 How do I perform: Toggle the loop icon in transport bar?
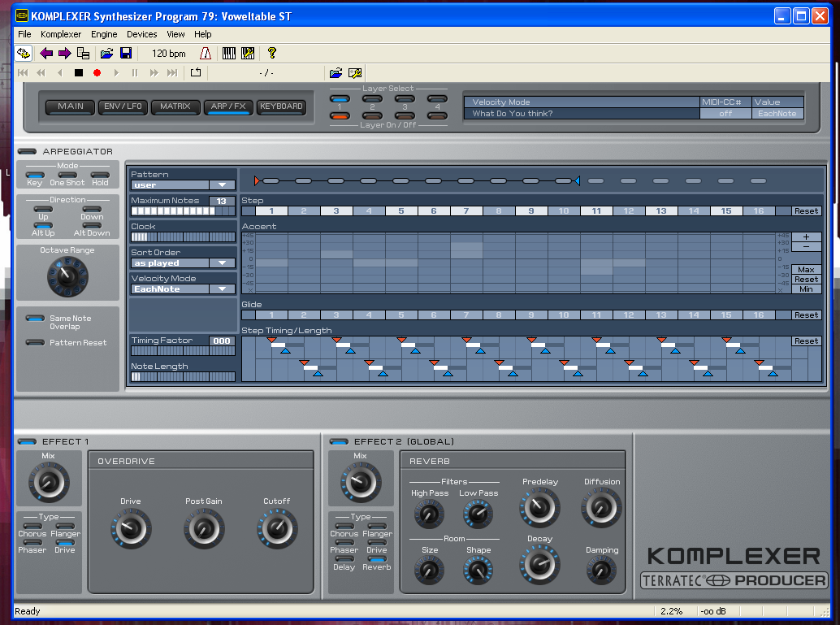(x=196, y=72)
